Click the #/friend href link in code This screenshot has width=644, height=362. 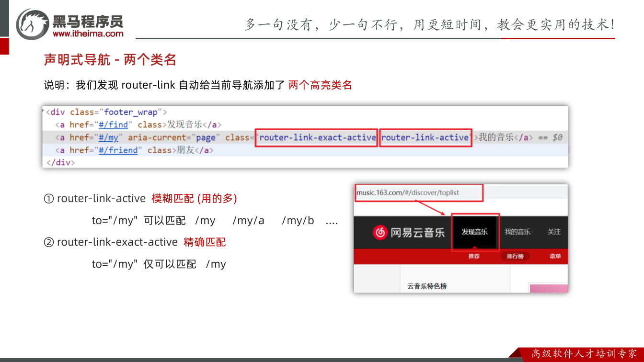118,150
